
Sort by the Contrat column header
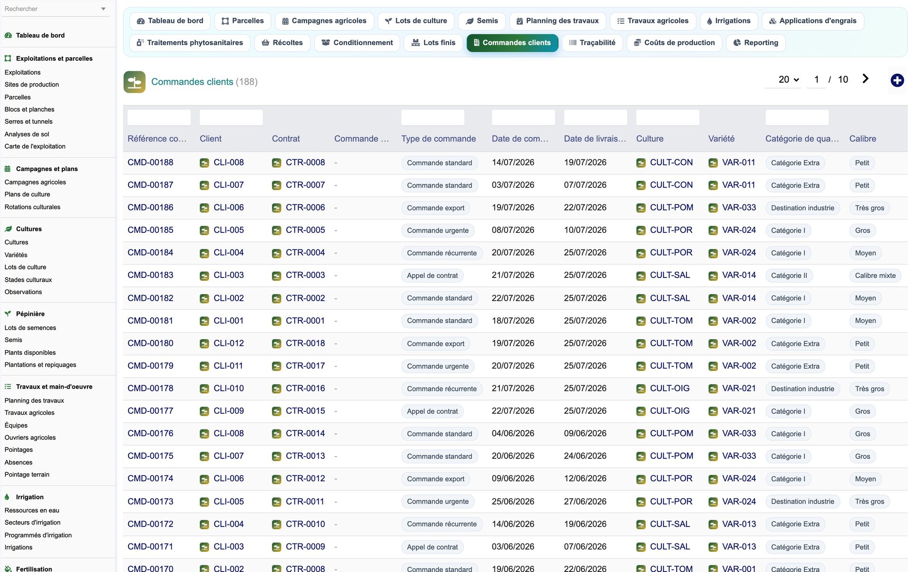[286, 139]
